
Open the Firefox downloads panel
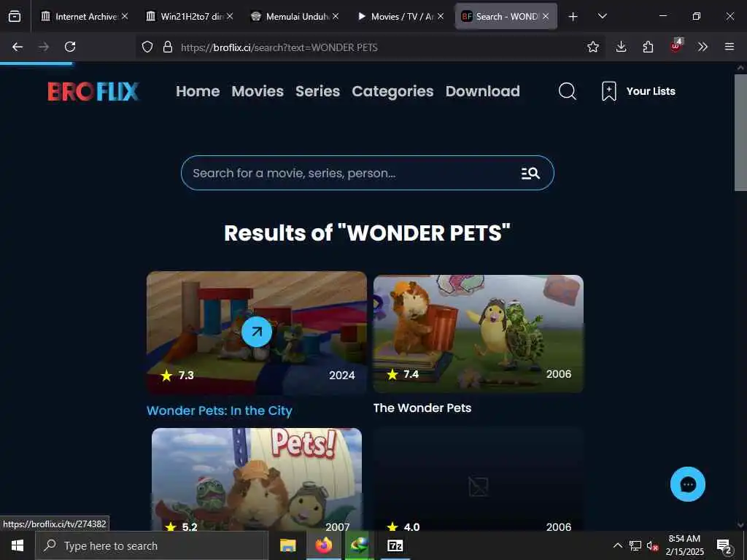coord(621,47)
